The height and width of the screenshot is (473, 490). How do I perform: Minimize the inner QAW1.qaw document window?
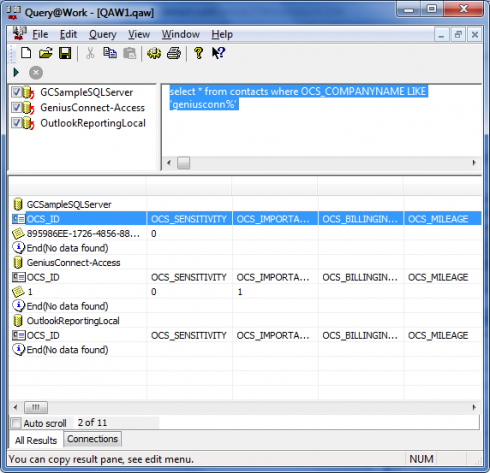pos(441,34)
